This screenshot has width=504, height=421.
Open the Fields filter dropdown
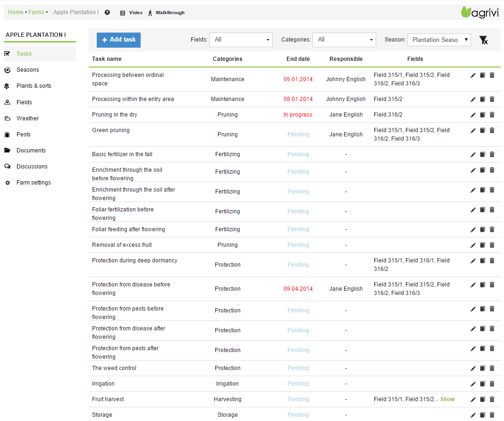point(241,40)
